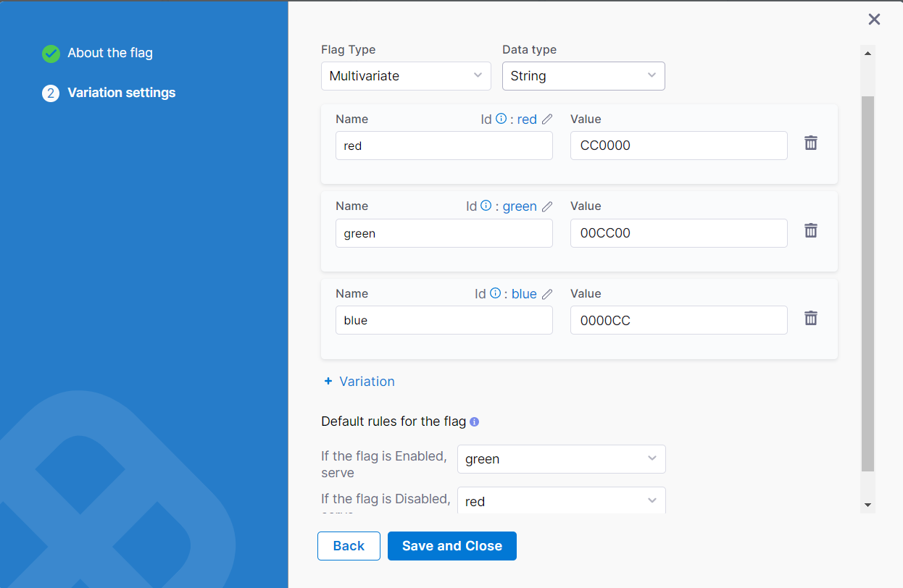
Task: Click the Name field containing red
Action: coord(444,146)
